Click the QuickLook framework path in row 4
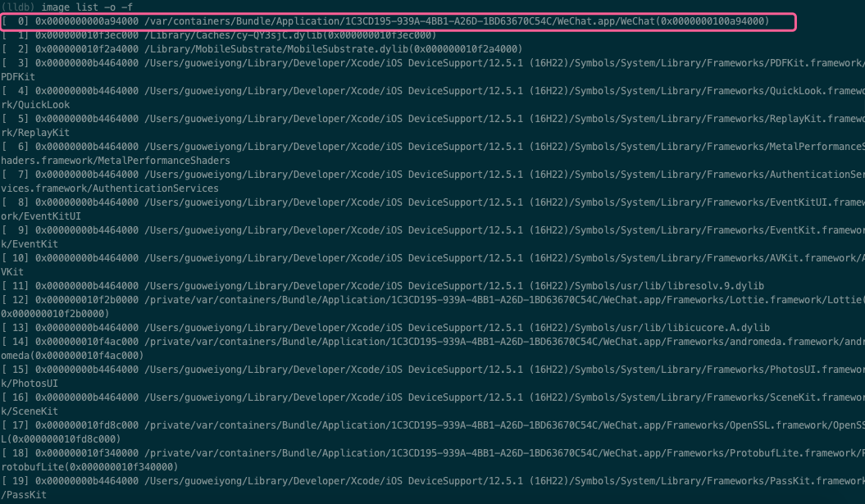The image size is (865, 504). point(505,91)
